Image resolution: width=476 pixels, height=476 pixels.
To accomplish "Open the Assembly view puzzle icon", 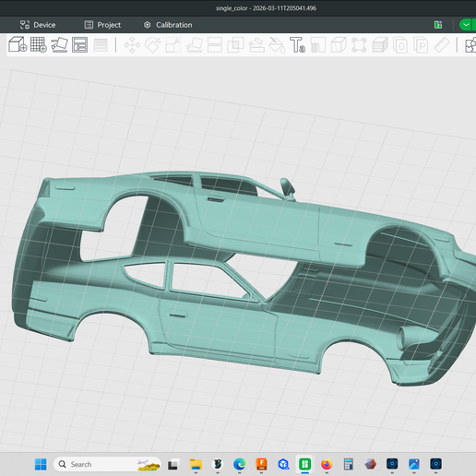I will [x=470, y=45].
